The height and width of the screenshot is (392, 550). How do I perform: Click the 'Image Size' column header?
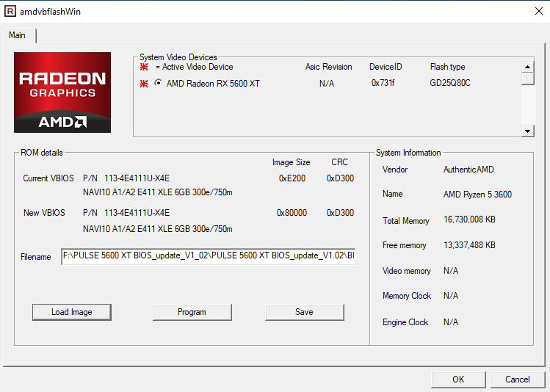coord(291,162)
